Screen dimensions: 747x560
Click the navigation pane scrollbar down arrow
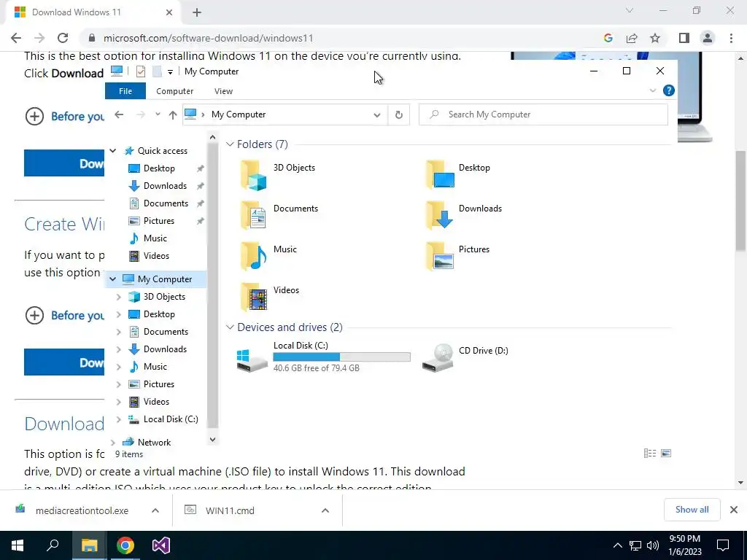pyautogui.click(x=212, y=440)
